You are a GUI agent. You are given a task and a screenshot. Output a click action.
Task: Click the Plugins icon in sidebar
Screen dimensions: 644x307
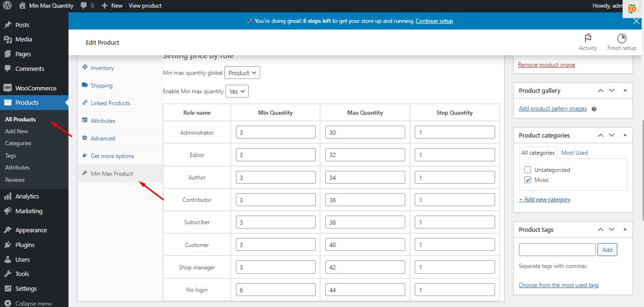(8, 245)
